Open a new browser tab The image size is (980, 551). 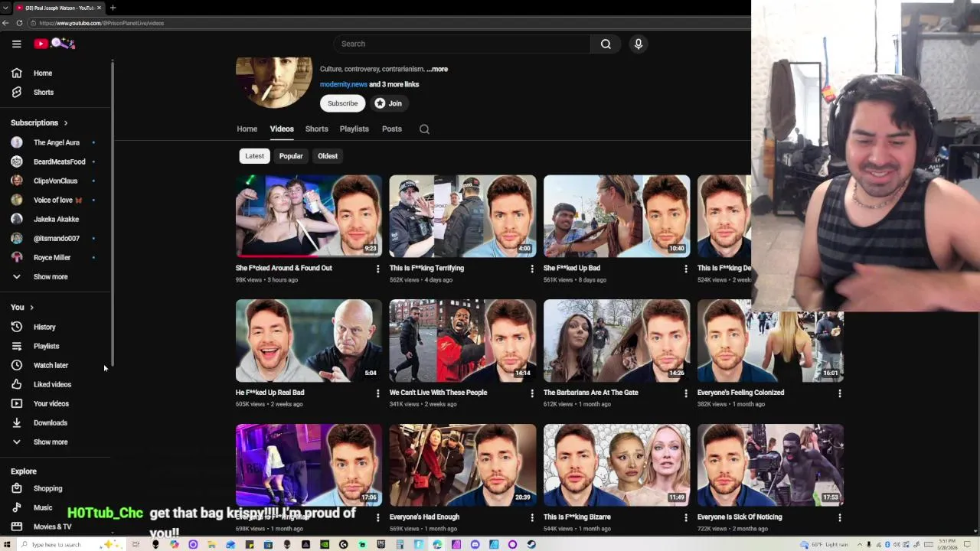pos(113,8)
